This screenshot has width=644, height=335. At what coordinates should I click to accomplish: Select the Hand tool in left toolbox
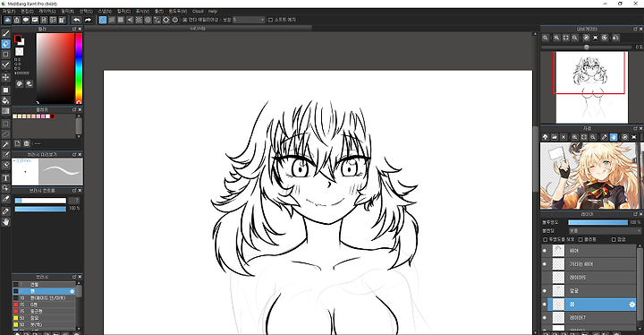pyautogui.click(x=5, y=222)
